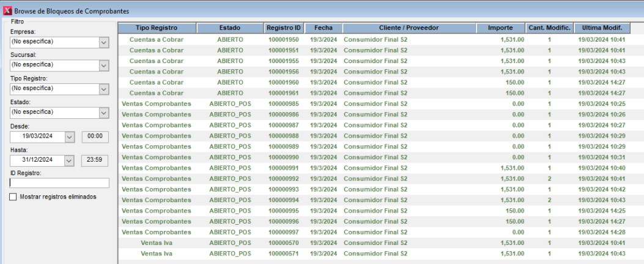Click the Registro ID column header
Viewport: 644px width, 264px height.
284,28
